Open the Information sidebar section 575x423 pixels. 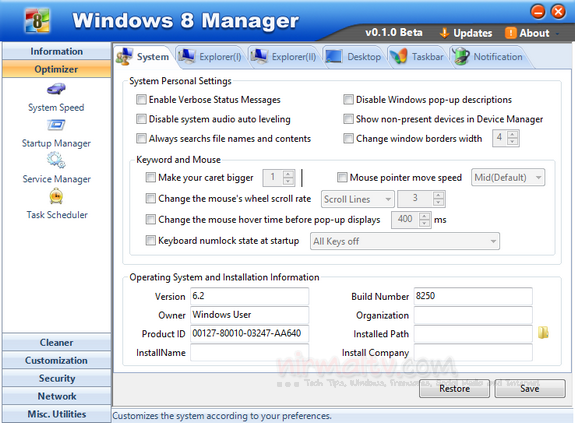[x=56, y=51]
